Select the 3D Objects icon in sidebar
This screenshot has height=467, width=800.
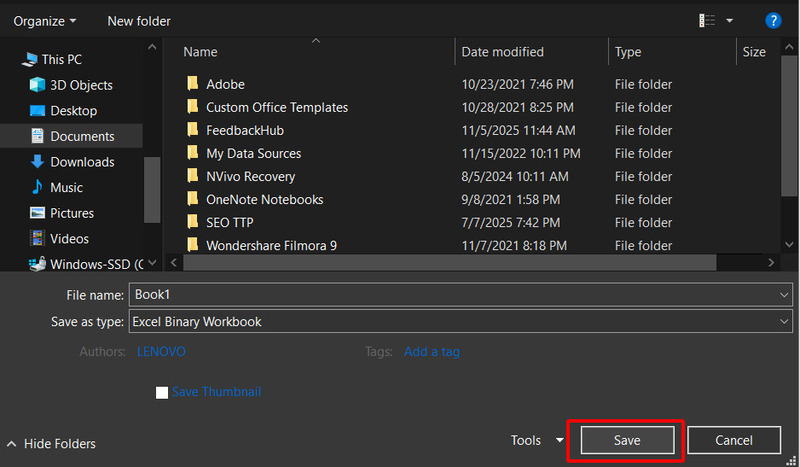(38, 85)
